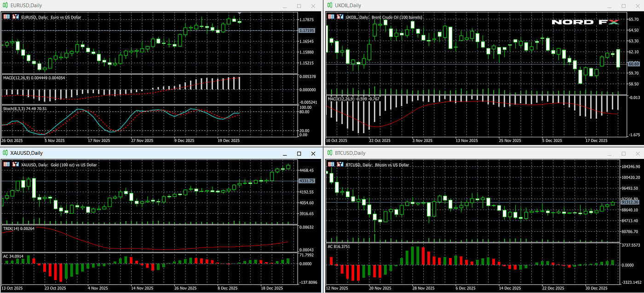
Task: Click the chart shift triangle marker on EURUSD chart
Action: click(x=240, y=13)
